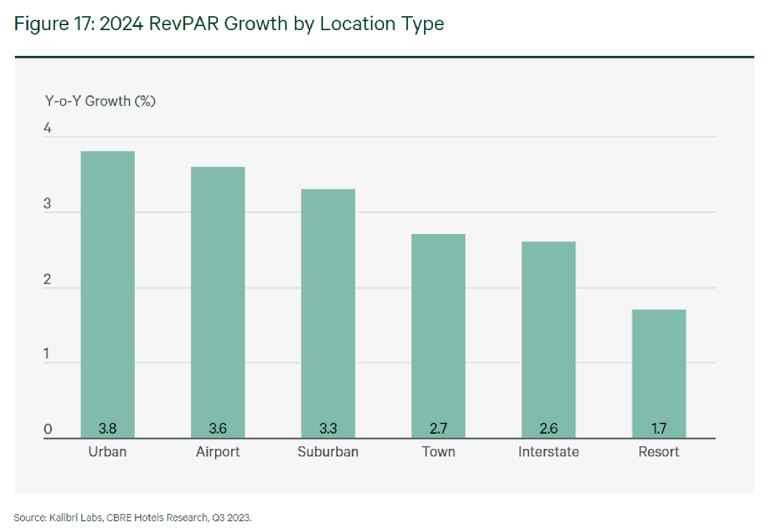Click the 2.6 value label
This screenshot has height=532, width=779.
pos(549,428)
